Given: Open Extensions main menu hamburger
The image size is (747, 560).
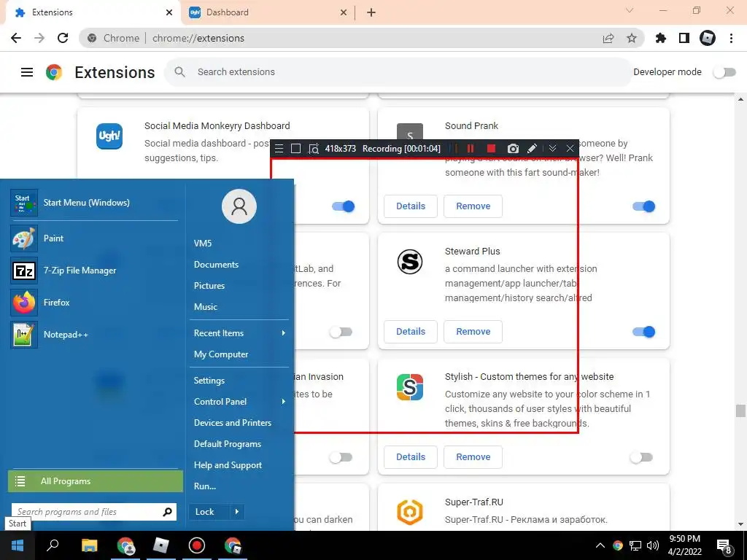Looking at the screenshot, I should [27, 72].
